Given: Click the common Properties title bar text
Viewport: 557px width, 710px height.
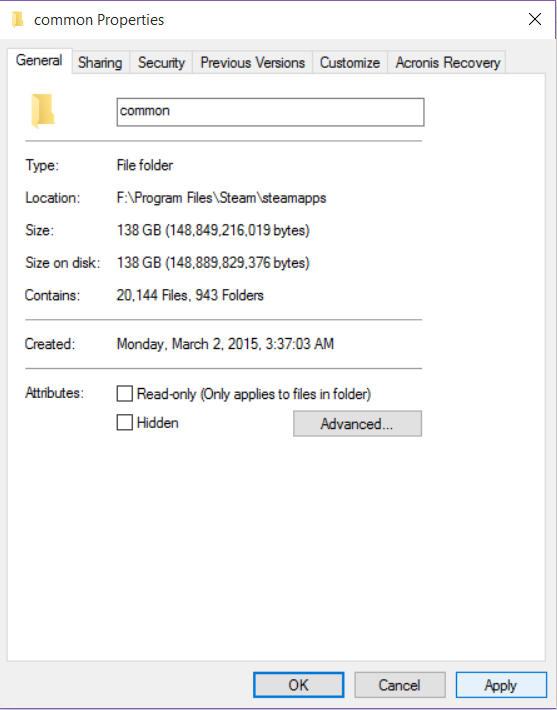Looking at the screenshot, I should pos(99,20).
